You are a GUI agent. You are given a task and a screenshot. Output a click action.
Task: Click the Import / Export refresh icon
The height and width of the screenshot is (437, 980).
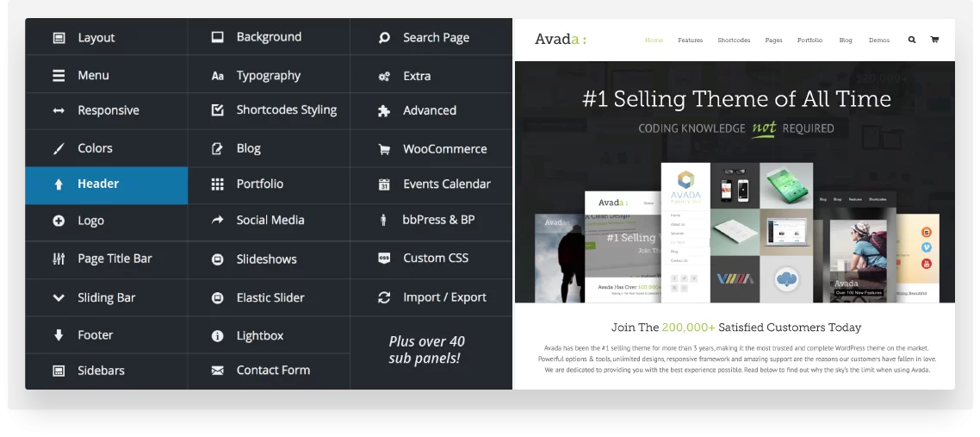[x=384, y=297]
